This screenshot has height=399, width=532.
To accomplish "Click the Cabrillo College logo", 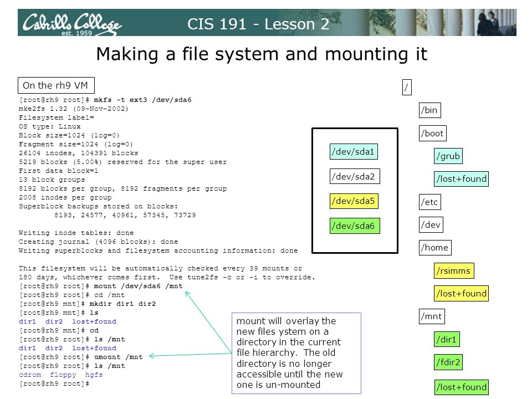I will [72, 24].
